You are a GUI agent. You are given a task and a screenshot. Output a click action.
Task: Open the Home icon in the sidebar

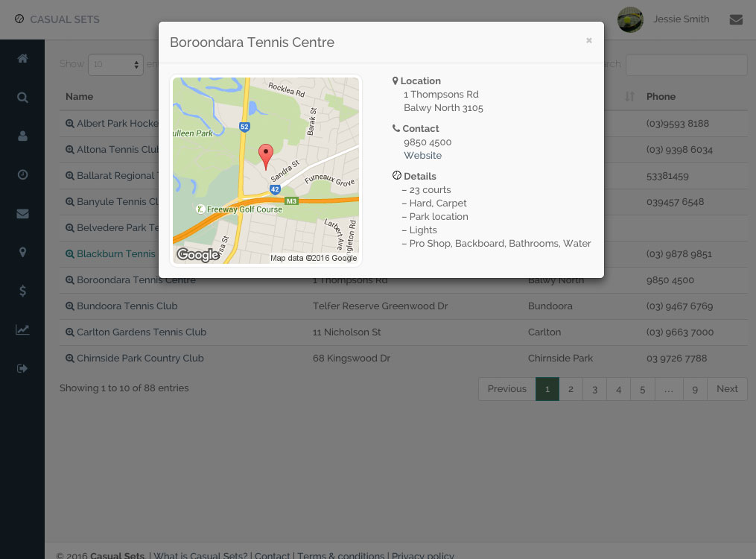pos(22,58)
